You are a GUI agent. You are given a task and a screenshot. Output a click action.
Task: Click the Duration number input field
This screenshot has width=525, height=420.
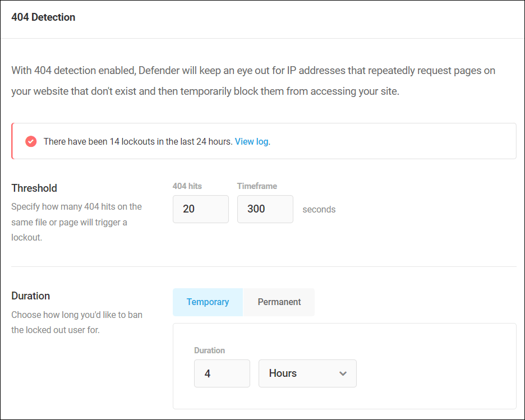(x=222, y=373)
